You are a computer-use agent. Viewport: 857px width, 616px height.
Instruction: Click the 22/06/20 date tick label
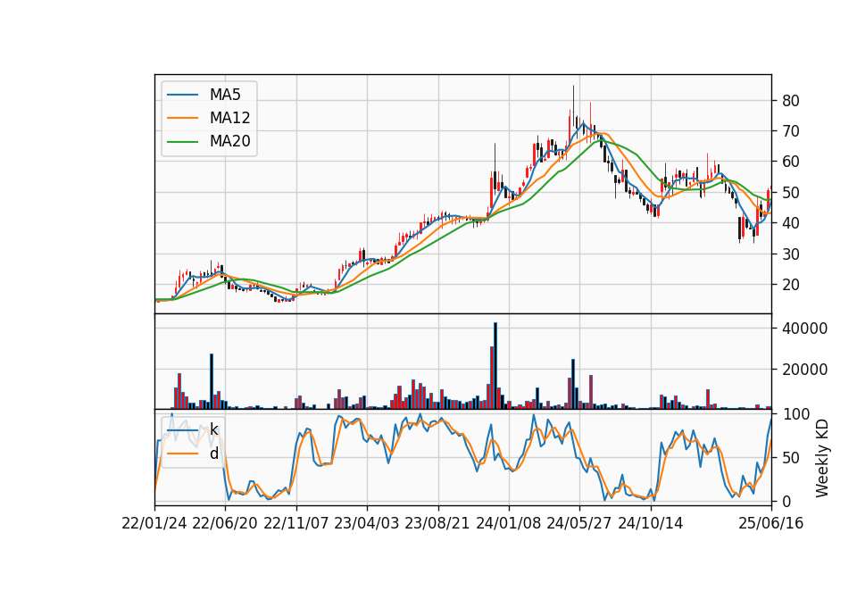point(225,524)
